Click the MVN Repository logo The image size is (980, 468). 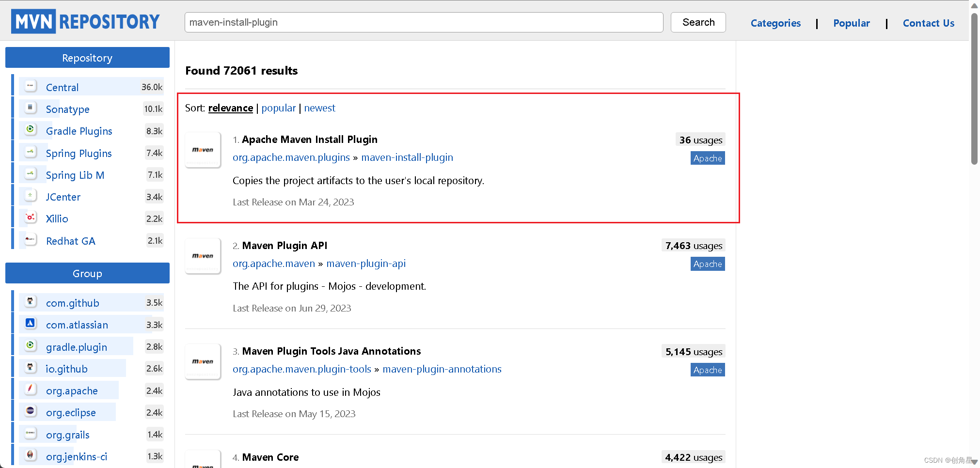[85, 21]
